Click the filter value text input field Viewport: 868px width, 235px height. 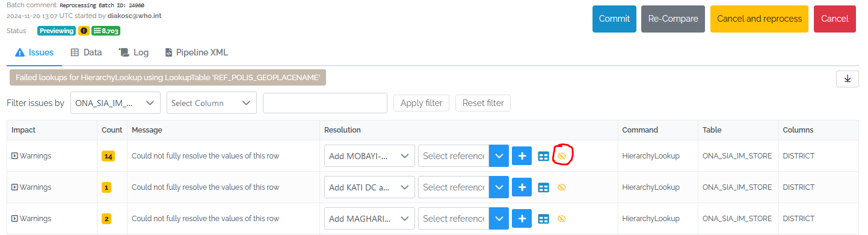click(x=325, y=103)
